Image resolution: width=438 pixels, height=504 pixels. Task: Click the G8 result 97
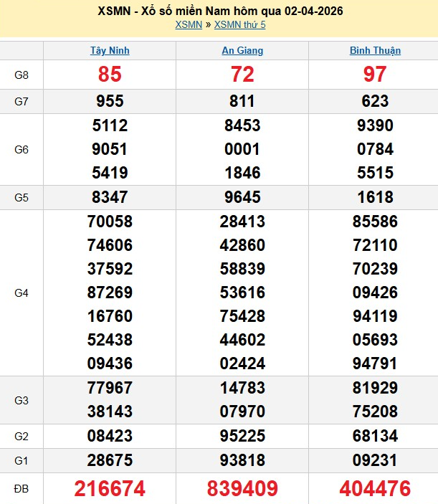pyautogui.click(x=375, y=75)
